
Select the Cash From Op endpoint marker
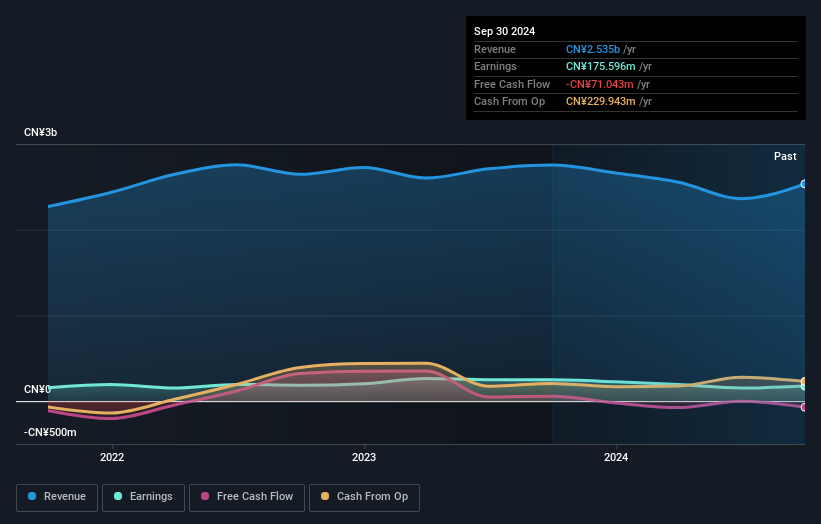(804, 381)
